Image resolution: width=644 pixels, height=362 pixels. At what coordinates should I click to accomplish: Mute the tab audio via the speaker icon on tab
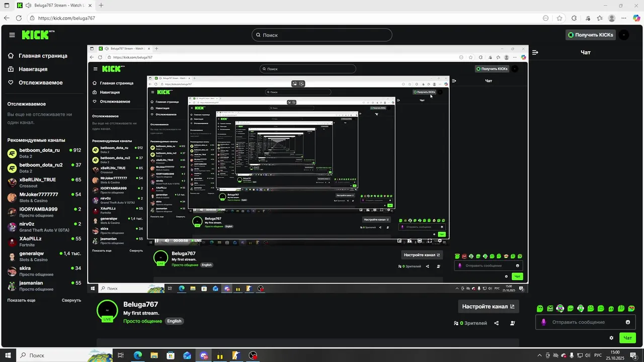coord(28,6)
